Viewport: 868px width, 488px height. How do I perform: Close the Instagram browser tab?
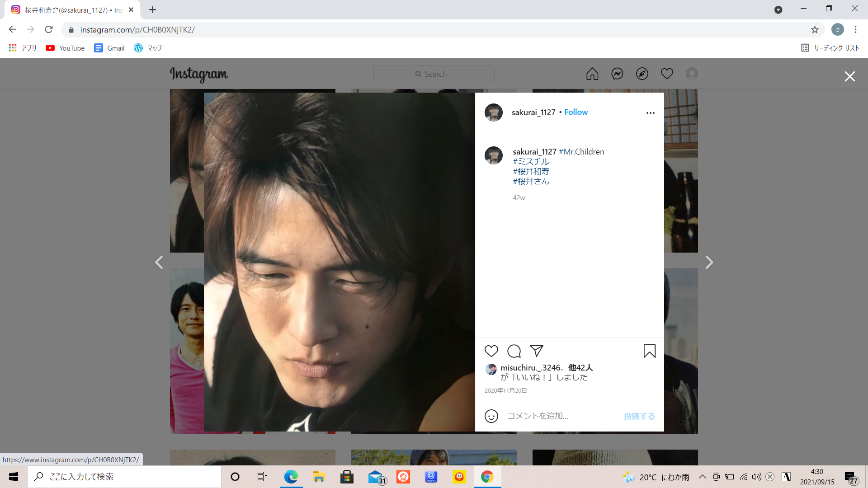[x=131, y=9]
